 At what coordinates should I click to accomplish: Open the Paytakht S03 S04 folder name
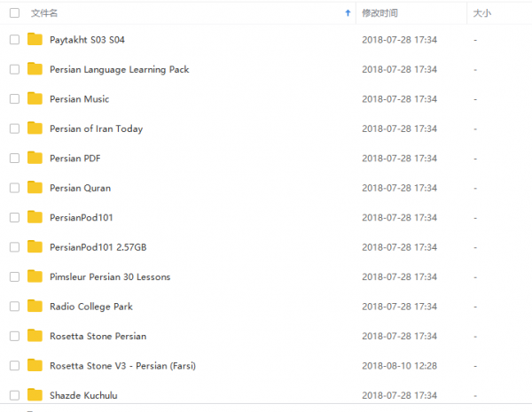87,40
